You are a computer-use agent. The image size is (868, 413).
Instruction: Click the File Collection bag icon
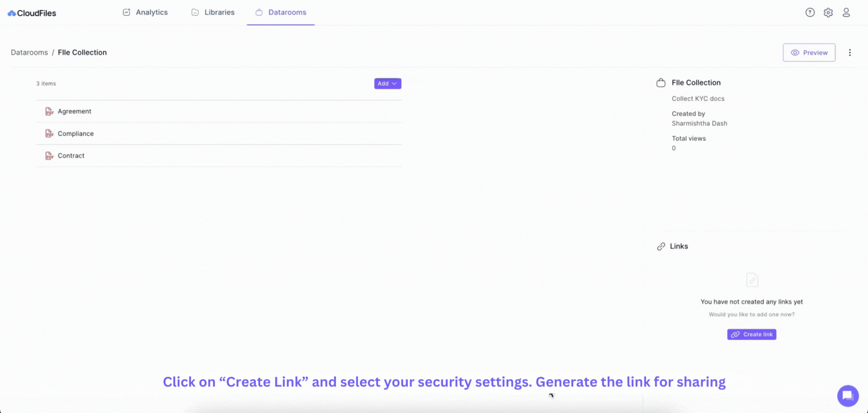(x=660, y=82)
